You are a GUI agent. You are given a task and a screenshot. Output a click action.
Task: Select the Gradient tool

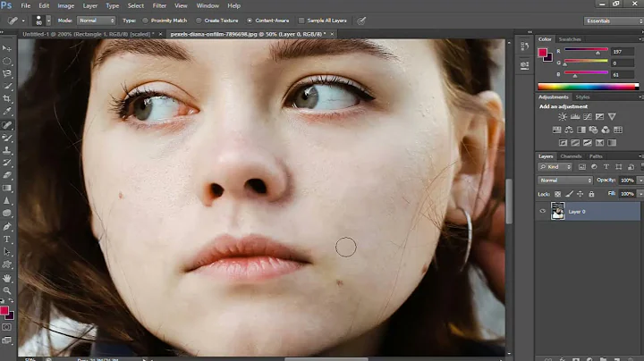tap(7, 188)
